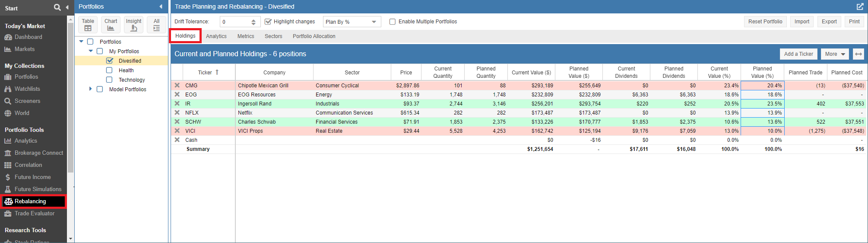Image resolution: width=868 pixels, height=243 pixels.
Task: Check the Technology portfolio checkbox
Action: coord(109,80)
